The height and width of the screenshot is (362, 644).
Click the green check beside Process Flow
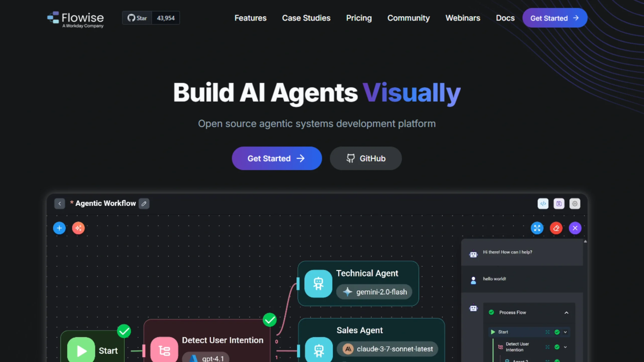click(491, 312)
